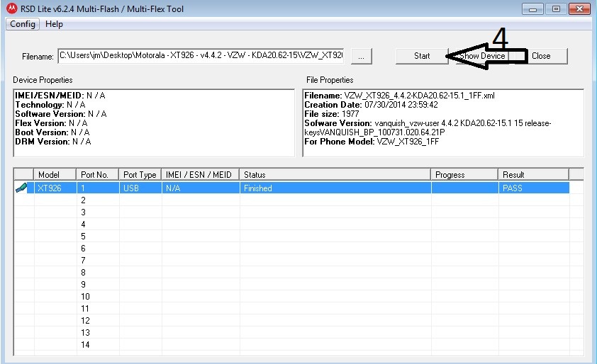Image resolution: width=597 pixels, height=364 pixels.
Task: Click the Finished status cell
Action: (x=335, y=188)
